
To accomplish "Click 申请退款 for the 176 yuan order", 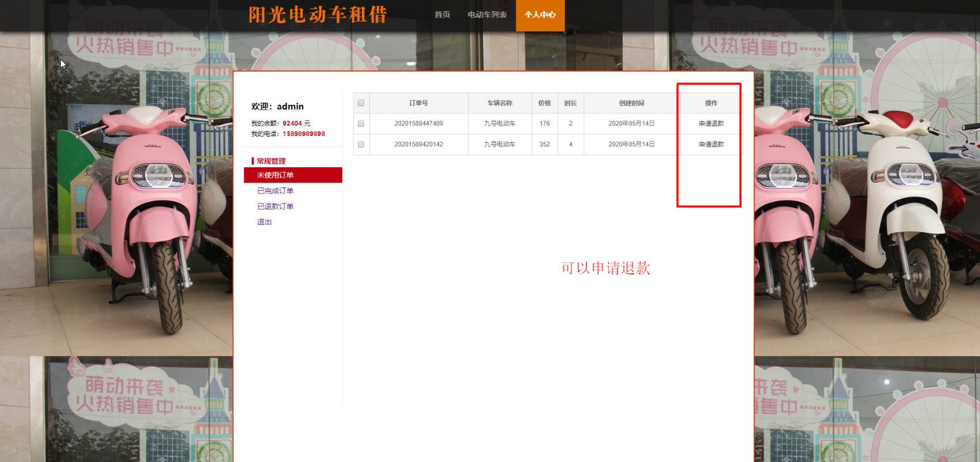I will [x=711, y=124].
